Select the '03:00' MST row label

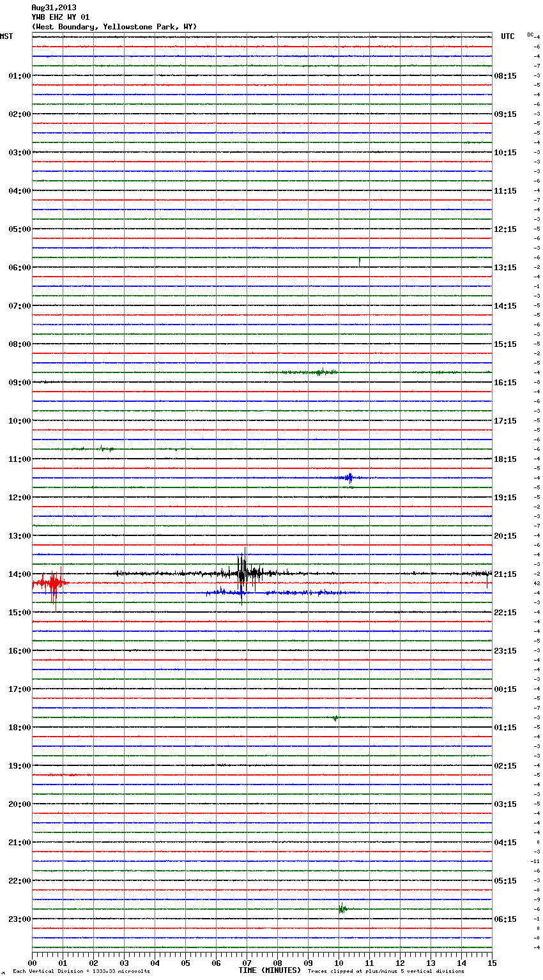[20, 153]
